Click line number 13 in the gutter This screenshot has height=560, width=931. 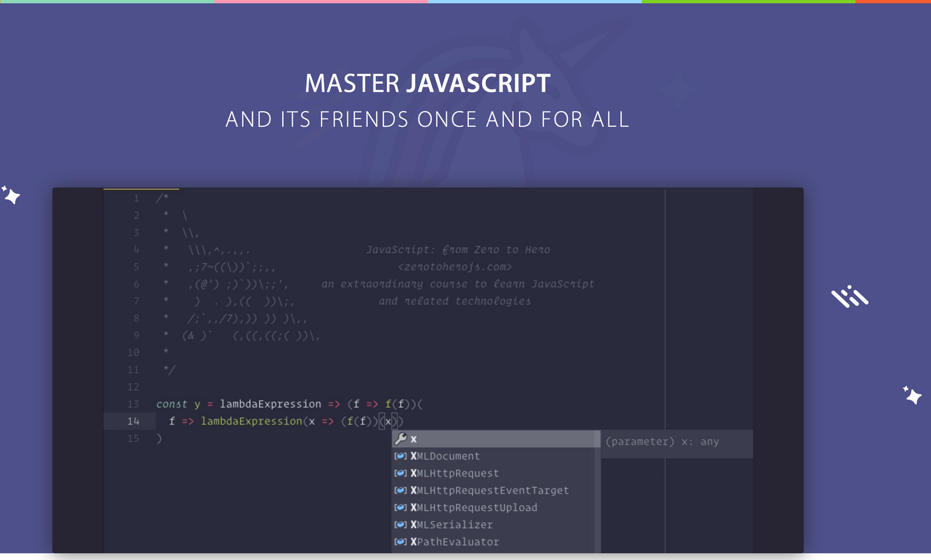(x=133, y=404)
